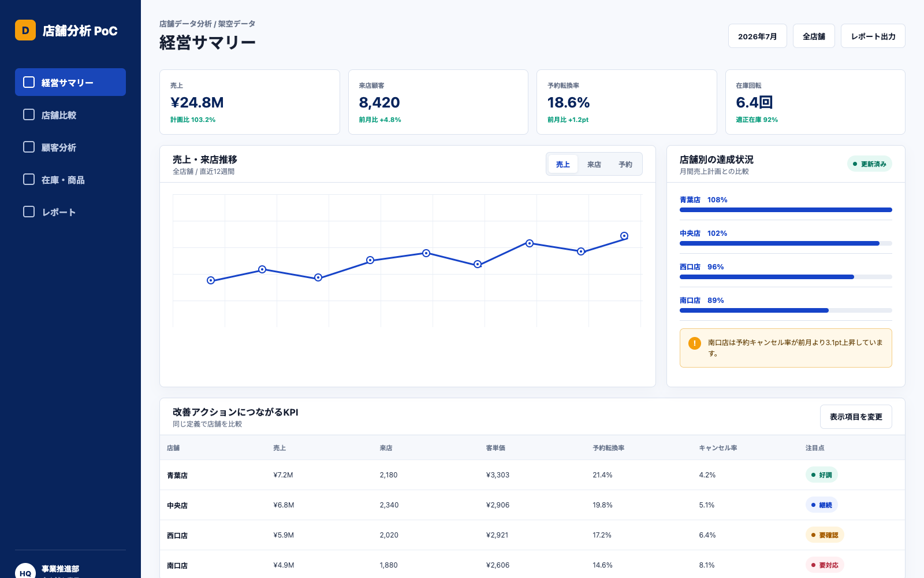924x578 pixels.
Task: Click the first data point on line chart
Action: pos(211,280)
